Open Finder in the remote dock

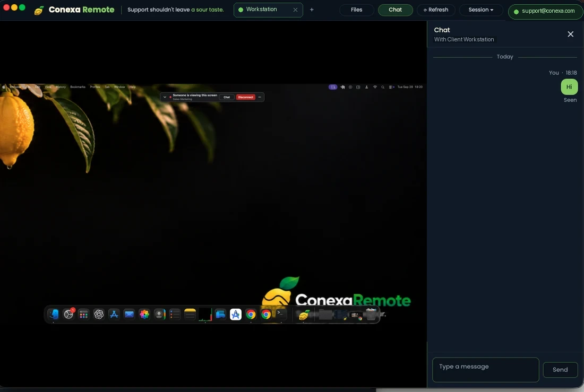tap(53, 314)
